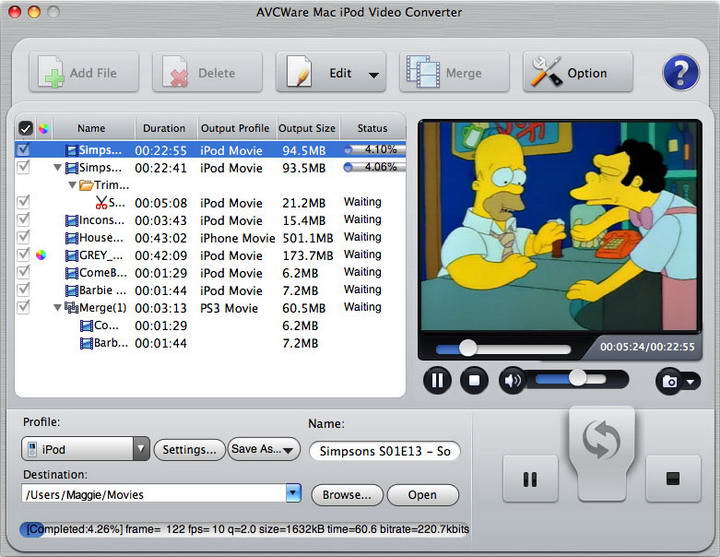Click the video preview playback seek slider
720x557 pixels.
503,349
